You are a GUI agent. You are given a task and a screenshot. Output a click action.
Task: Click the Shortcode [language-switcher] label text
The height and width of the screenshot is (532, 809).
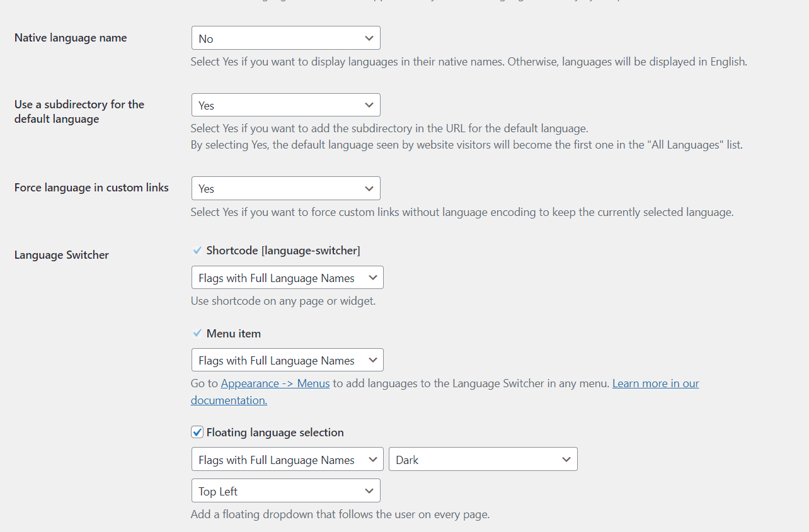click(x=284, y=251)
